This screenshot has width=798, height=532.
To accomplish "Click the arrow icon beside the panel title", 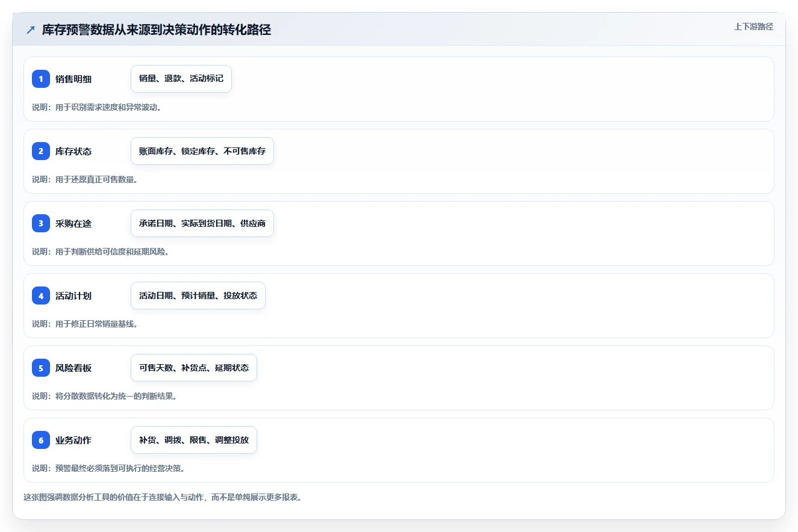I will (x=31, y=30).
